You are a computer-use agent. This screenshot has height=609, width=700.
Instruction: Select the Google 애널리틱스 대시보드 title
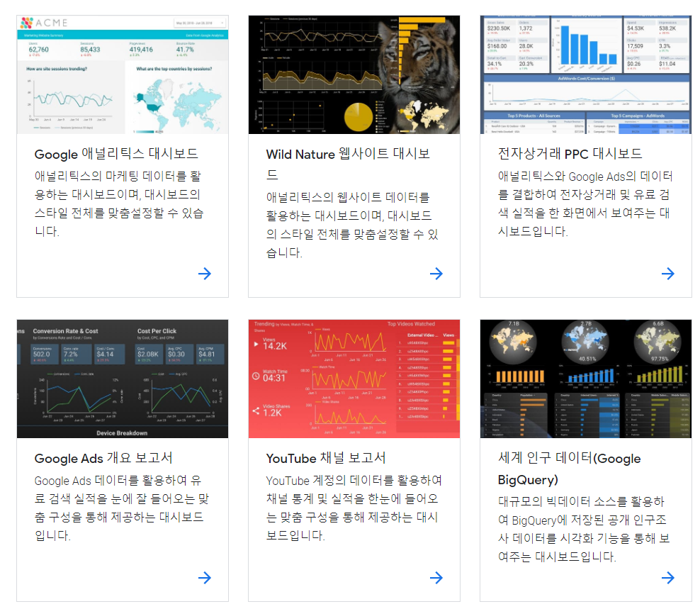(116, 154)
